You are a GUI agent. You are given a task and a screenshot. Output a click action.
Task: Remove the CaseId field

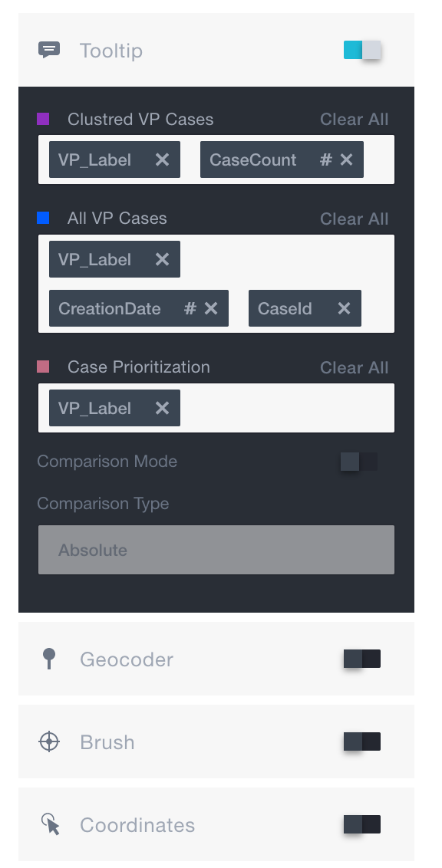click(x=345, y=308)
